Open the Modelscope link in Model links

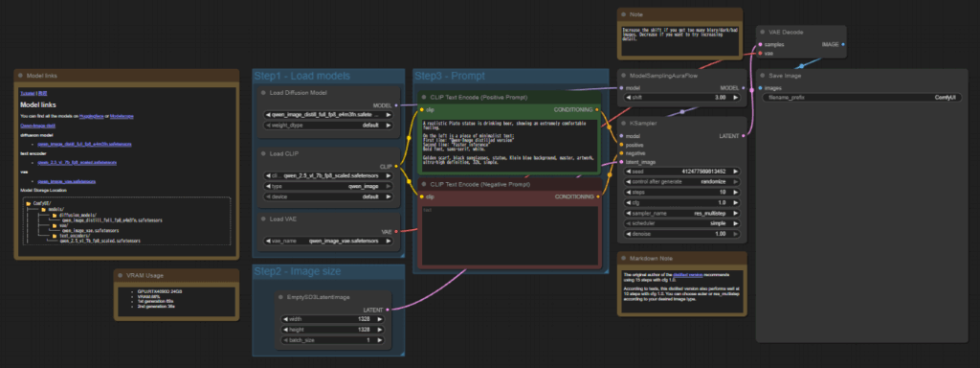(122, 116)
